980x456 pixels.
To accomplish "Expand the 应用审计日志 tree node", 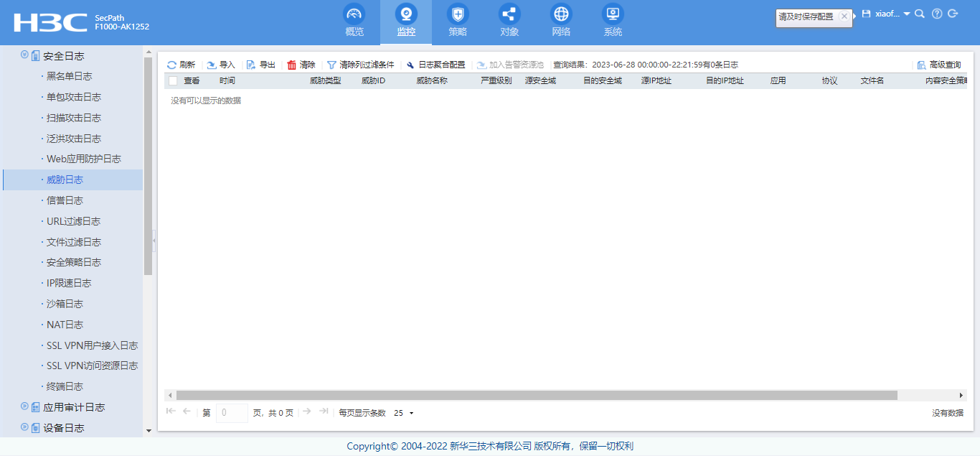I will click(x=24, y=406).
